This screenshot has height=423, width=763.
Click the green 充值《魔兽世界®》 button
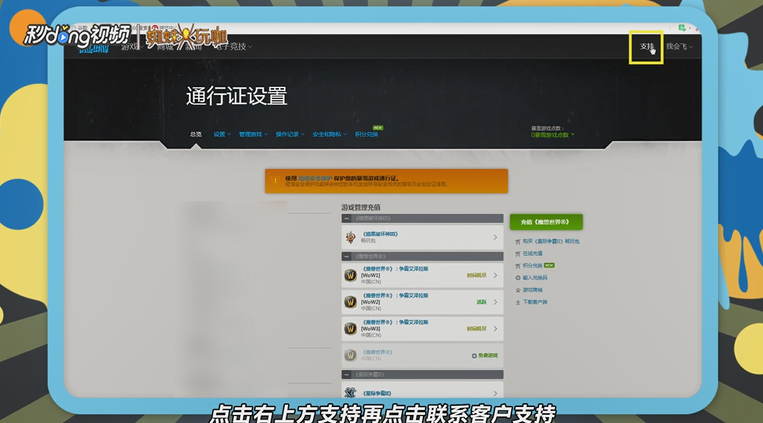click(546, 222)
